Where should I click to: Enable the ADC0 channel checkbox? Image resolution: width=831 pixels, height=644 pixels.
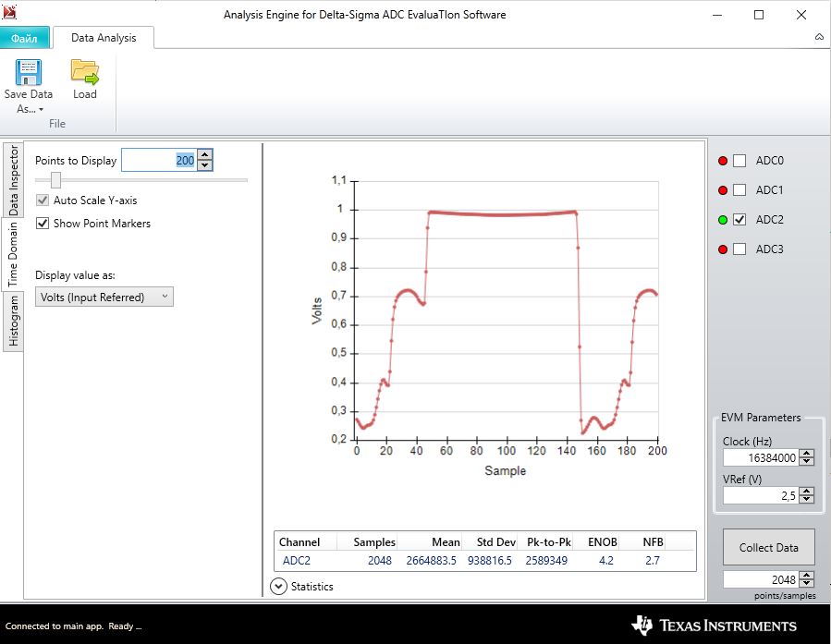pyautogui.click(x=739, y=161)
